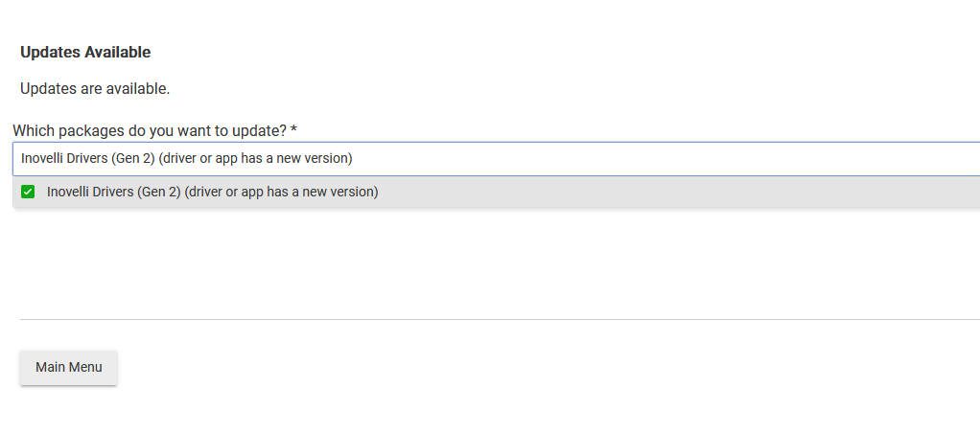Click the Main Menu button
This screenshot has height=433, width=980.
click(x=69, y=368)
